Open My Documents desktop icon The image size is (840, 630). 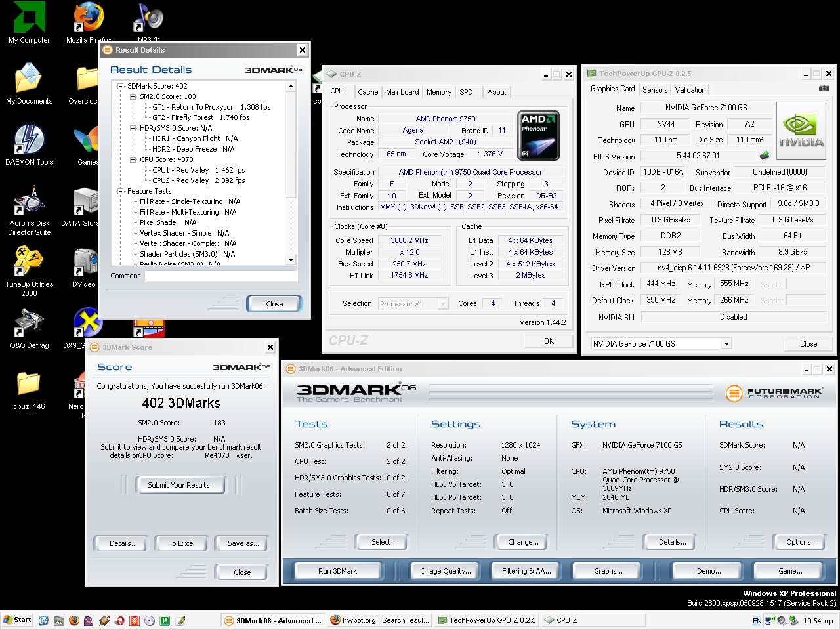(29, 84)
